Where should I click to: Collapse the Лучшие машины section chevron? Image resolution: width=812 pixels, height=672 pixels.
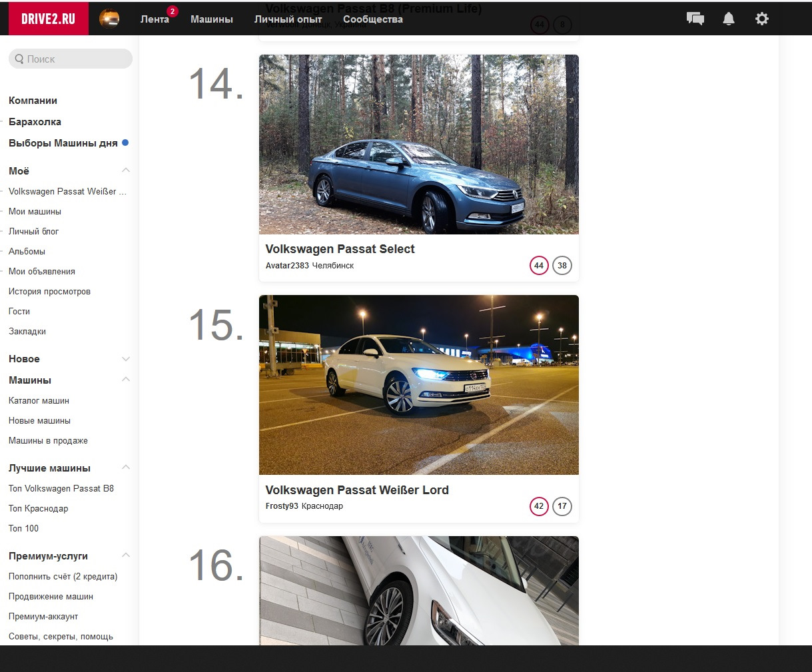(126, 468)
